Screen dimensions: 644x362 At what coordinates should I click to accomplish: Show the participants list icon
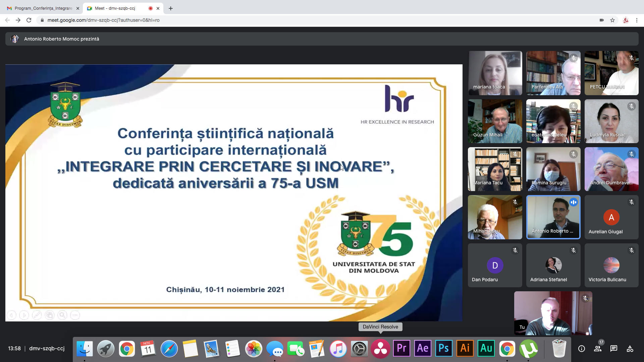click(x=598, y=349)
